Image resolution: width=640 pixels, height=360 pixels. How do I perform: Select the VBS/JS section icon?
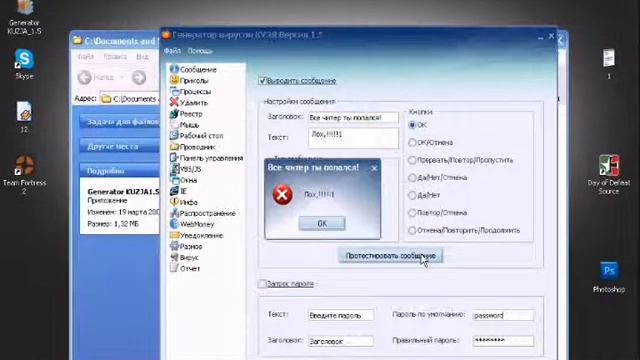coord(174,169)
